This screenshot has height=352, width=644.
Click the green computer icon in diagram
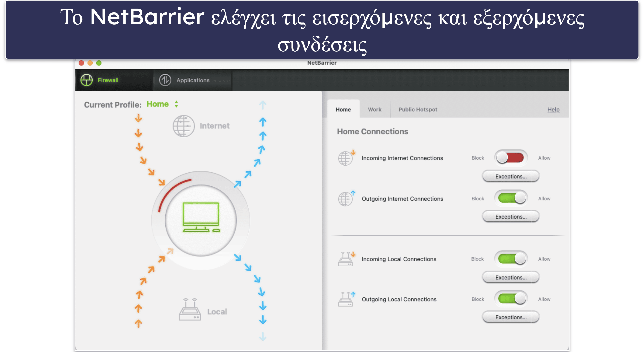tap(201, 217)
